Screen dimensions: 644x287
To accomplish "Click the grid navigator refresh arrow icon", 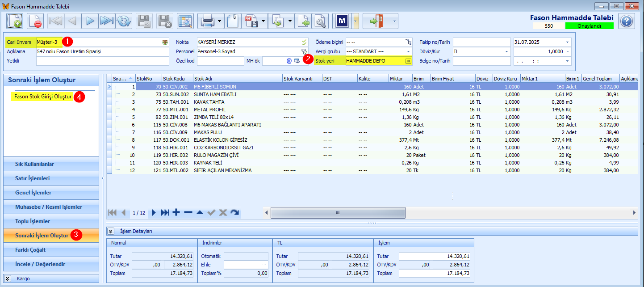I will tap(235, 213).
